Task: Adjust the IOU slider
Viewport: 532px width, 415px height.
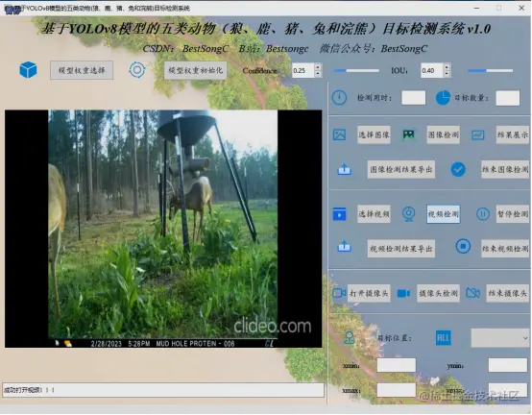Action: [x=491, y=70]
